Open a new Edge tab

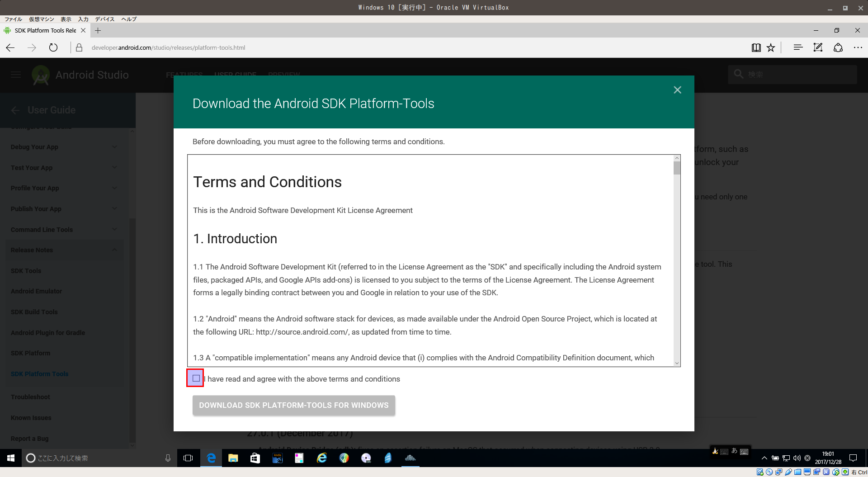click(x=98, y=30)
